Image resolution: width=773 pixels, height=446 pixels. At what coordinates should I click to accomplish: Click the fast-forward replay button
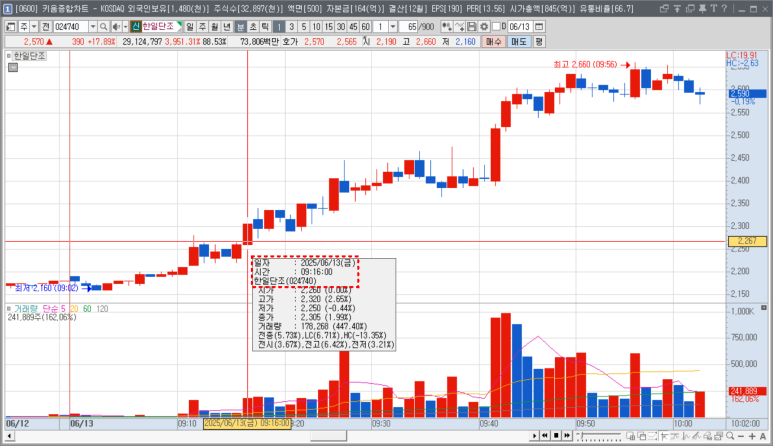coord(566,436)
